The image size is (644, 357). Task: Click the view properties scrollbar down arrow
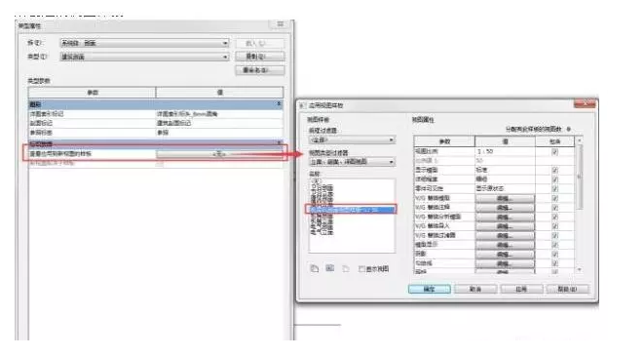(x=580, y=270)
